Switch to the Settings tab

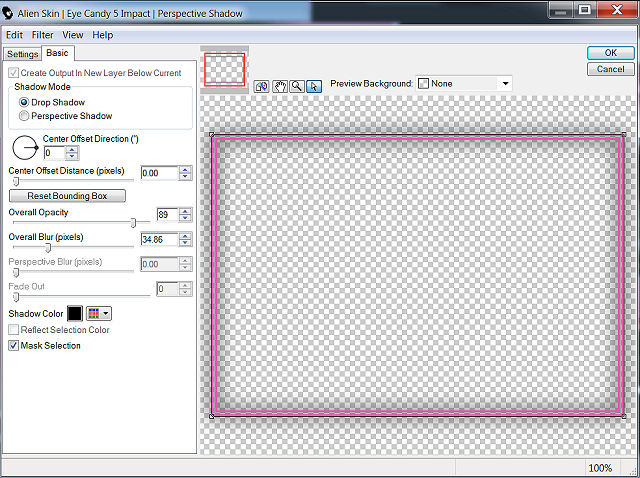click(22, 54)
